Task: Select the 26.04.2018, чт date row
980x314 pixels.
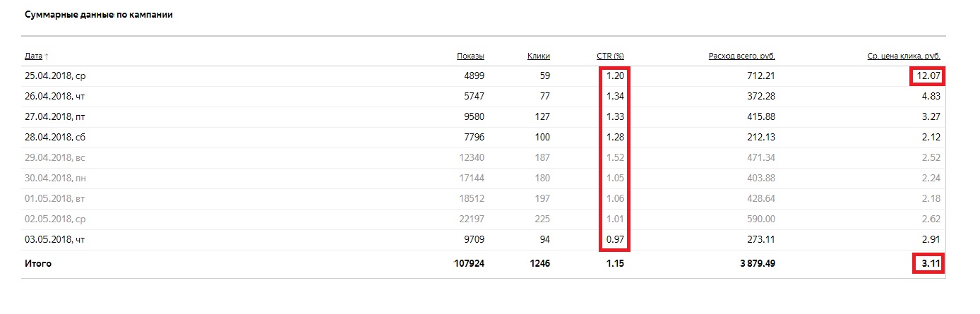Action: click(484, 96)
